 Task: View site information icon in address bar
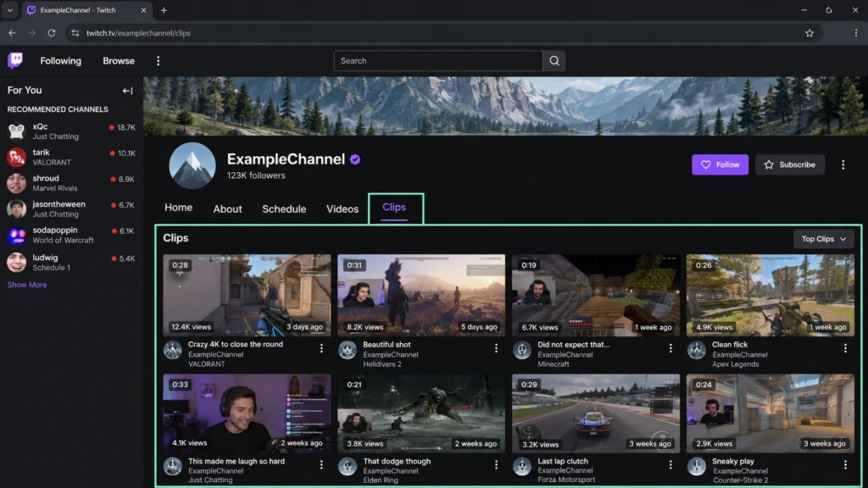75,33
